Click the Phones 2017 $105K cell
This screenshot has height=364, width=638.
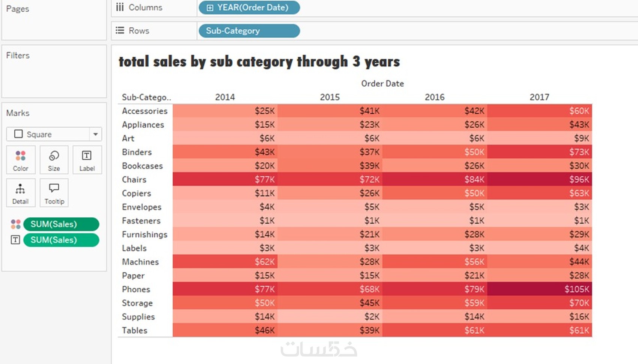point(540,289)
